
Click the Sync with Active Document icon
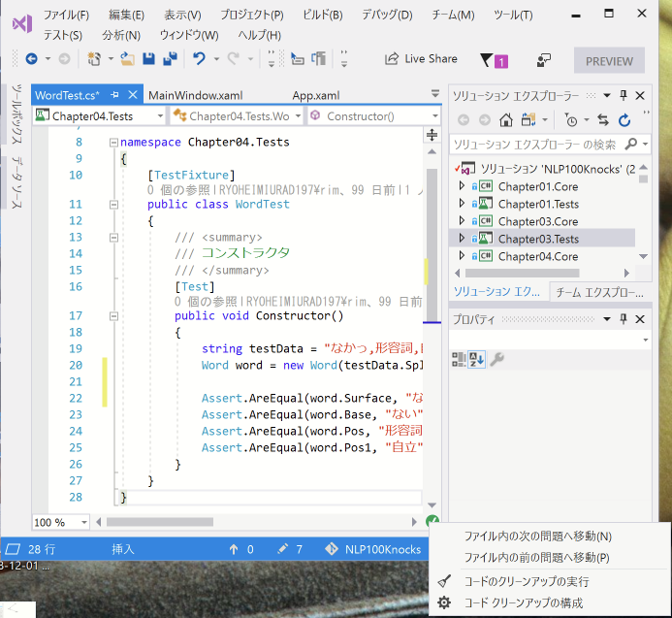[x=603, y=120]
